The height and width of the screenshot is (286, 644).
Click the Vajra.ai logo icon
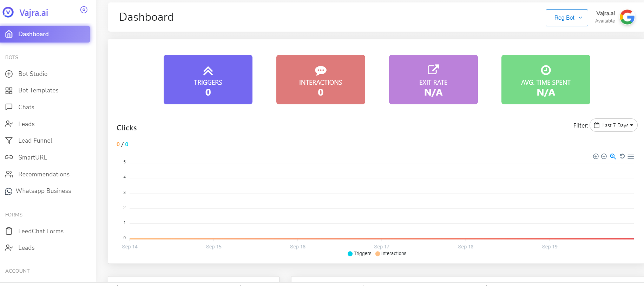(8, 13)
